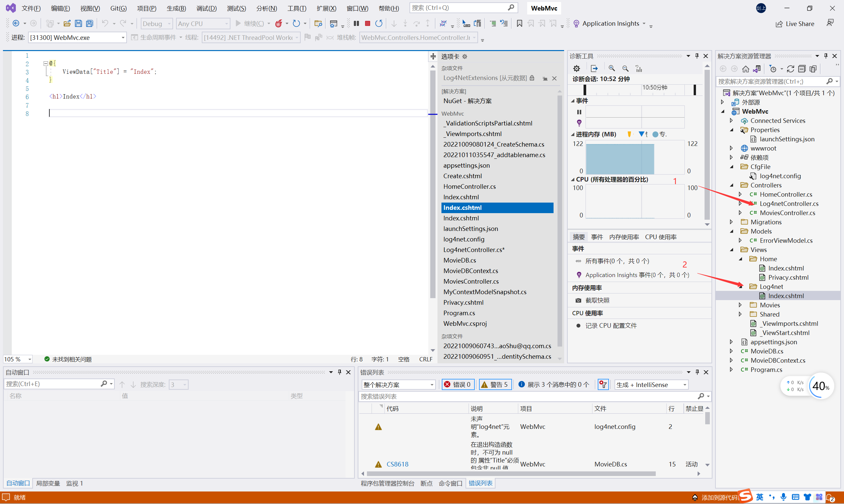The height and width of the screenshot is (504, 844).
Task: Open diagnostic tools settings gear
Action: pyautogui.click(x=577, y=69)
